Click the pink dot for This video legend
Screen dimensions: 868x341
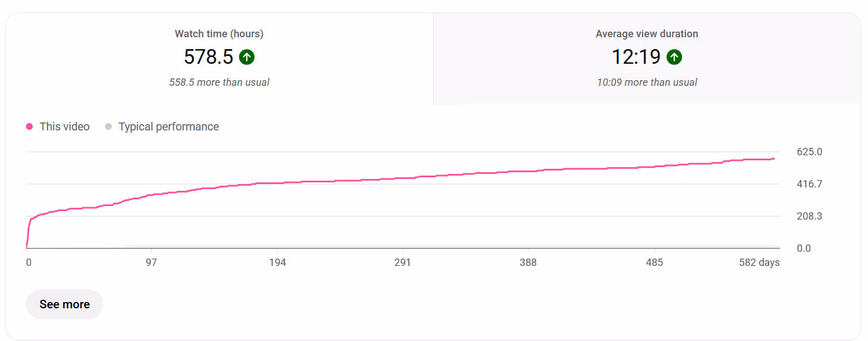[x=29, y=126]
